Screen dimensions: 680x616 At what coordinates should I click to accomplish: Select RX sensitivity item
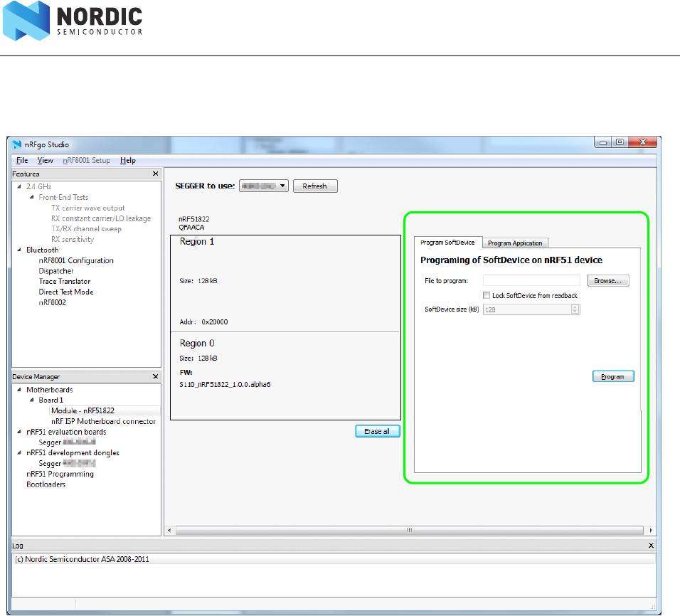[73, 240]
